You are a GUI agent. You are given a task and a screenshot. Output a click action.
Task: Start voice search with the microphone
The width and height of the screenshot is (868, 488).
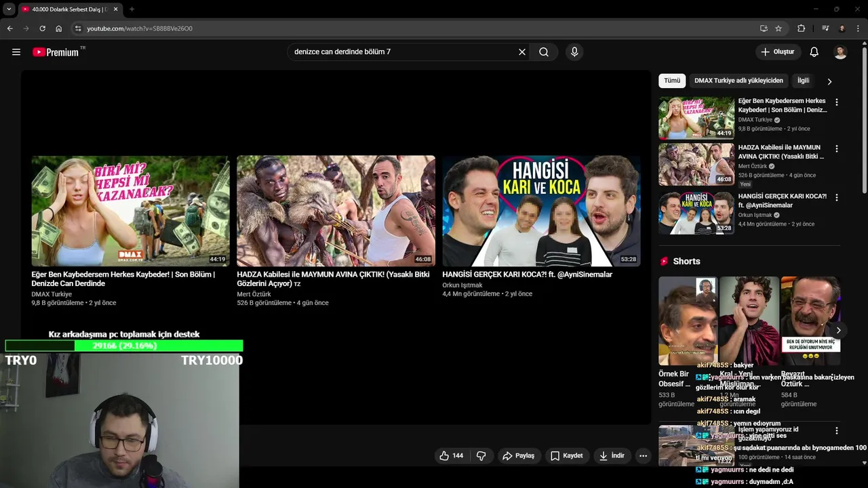[574, 52]
